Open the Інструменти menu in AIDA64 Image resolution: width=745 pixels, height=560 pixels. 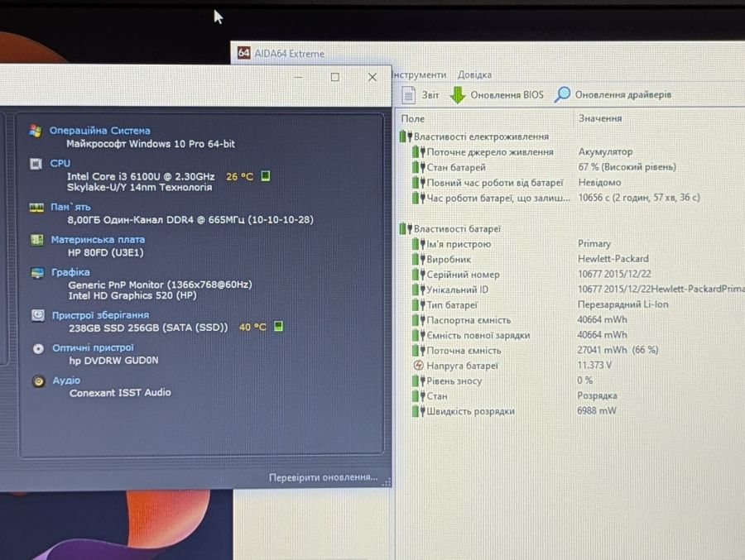pos(420,75)
